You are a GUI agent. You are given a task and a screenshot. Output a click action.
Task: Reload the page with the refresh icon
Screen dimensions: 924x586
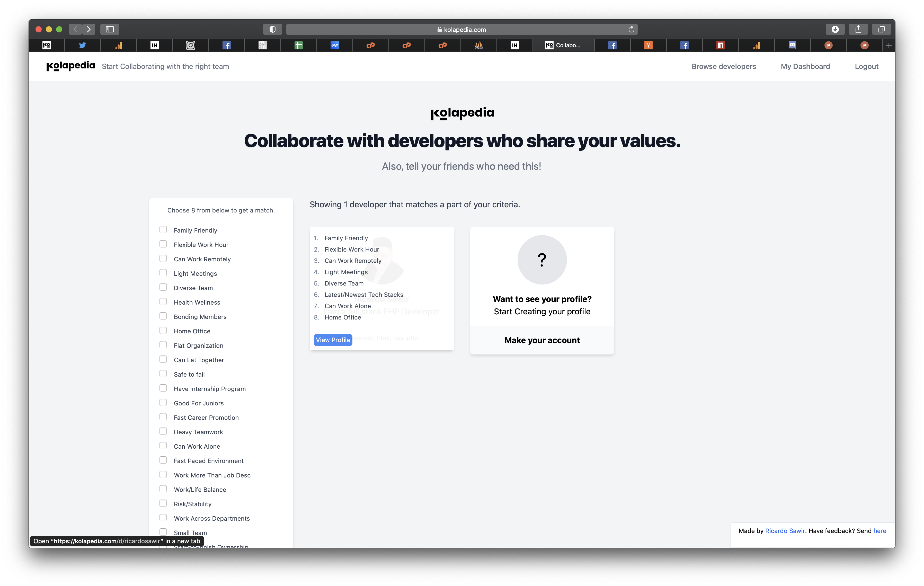[631, 29]
